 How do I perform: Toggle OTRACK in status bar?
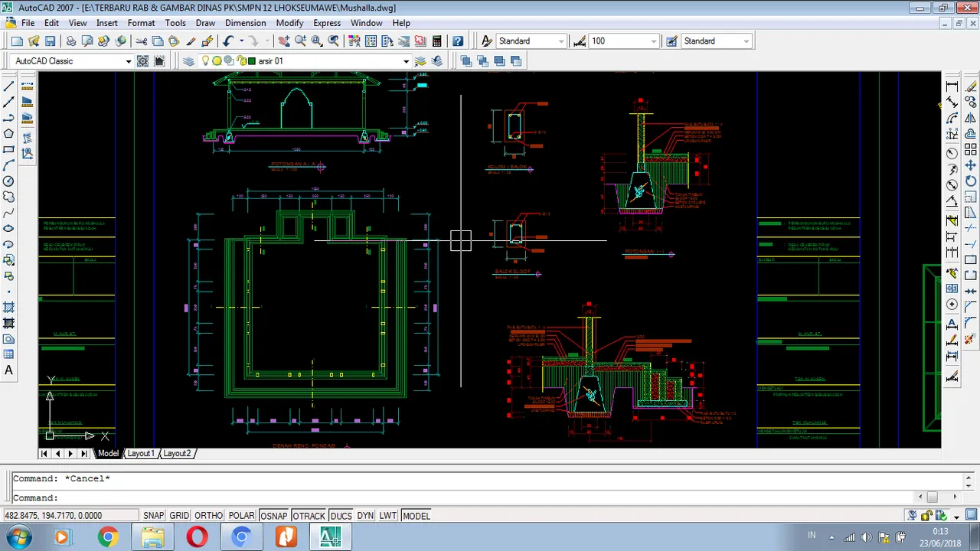[309, 516]
